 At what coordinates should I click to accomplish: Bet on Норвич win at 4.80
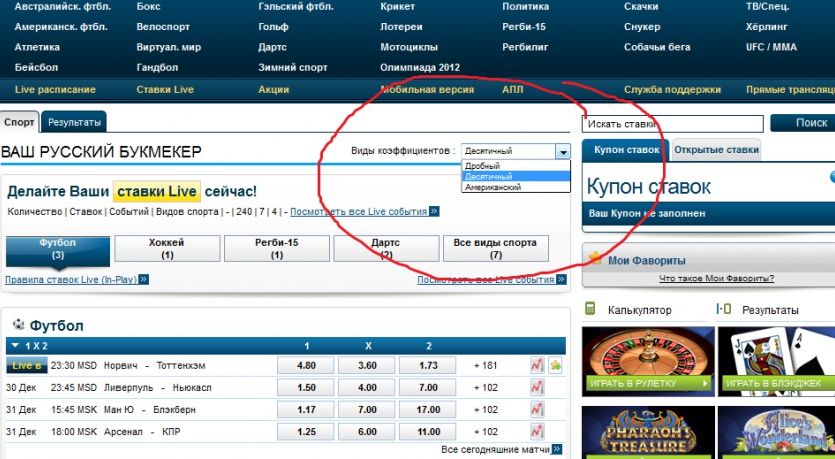point(306,365)
